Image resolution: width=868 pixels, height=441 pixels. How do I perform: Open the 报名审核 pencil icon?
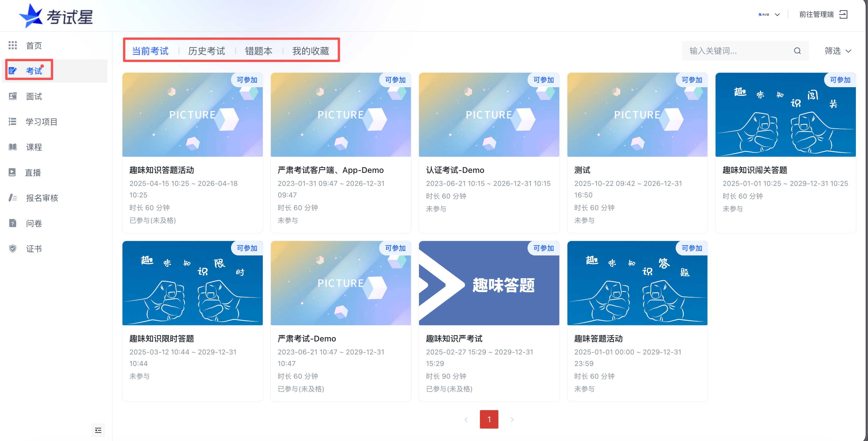point(12,198)
